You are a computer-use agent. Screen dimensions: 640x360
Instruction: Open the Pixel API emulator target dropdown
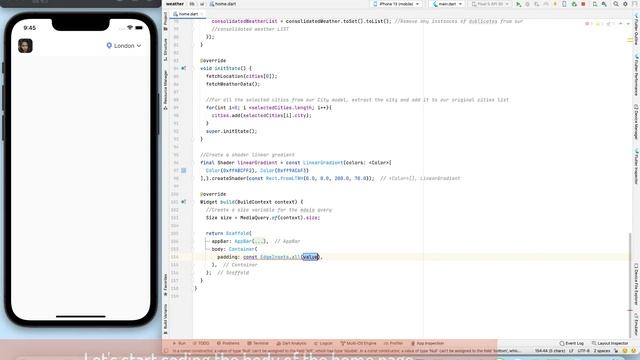pyautogui.click(x=490, y=4)
